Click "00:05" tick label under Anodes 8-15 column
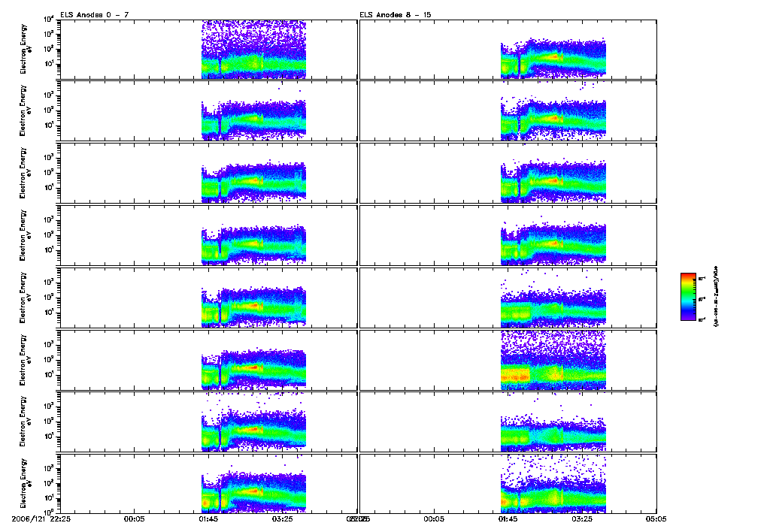 pyautogui.click(x=434, y=518)
